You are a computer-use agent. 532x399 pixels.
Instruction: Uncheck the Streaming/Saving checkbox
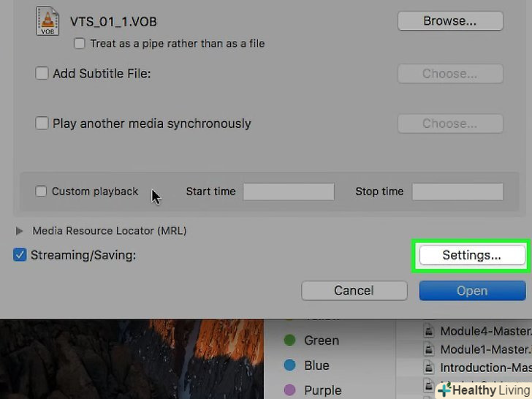[x=20, y=255]
